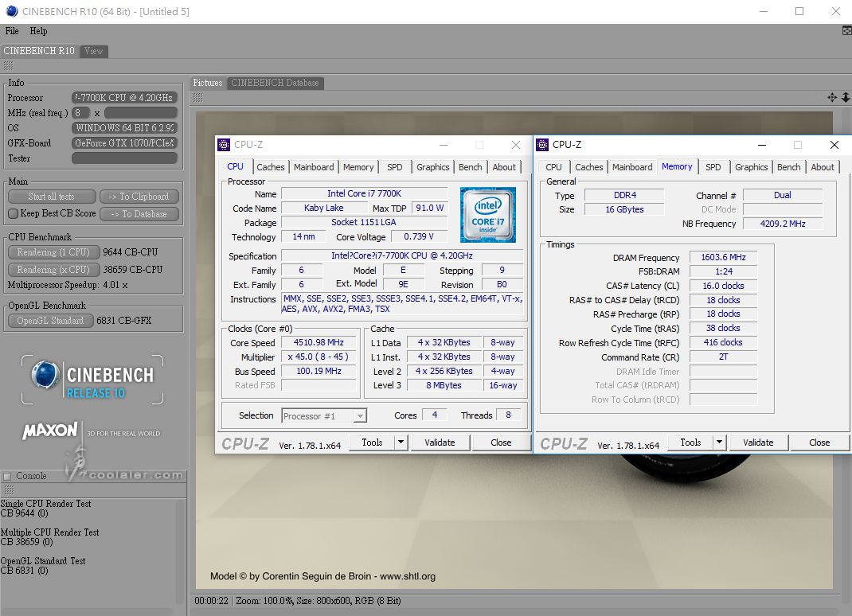This screenshot has width=852, height=616.
Task: Open the Help menu
Action: (x=38, y=31)
